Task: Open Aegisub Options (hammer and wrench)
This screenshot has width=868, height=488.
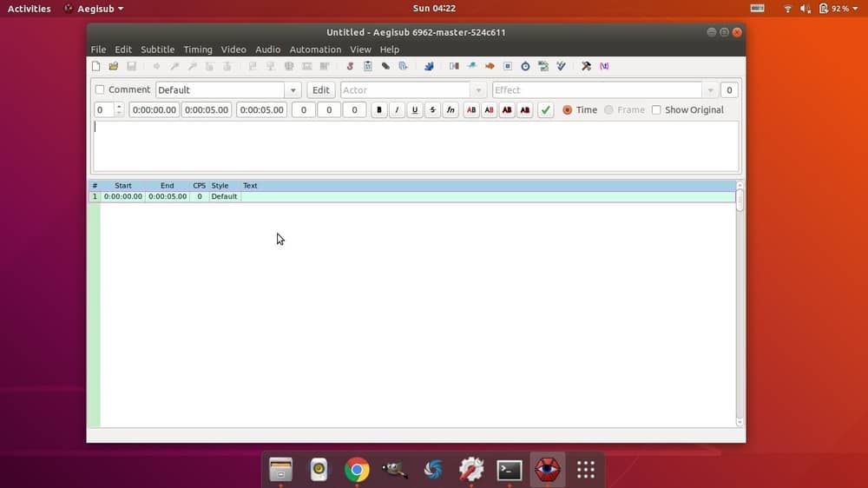Action: coord(586,66)
